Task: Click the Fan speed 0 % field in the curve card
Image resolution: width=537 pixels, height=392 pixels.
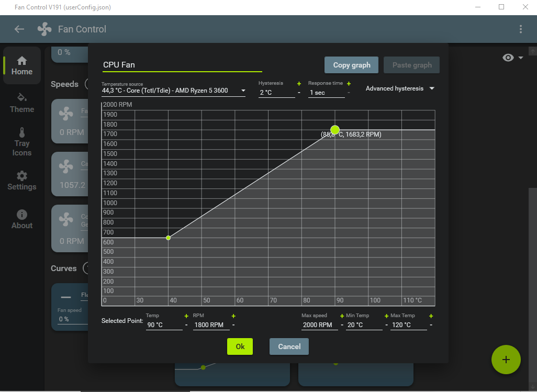Action: click(x=73, y=319)
